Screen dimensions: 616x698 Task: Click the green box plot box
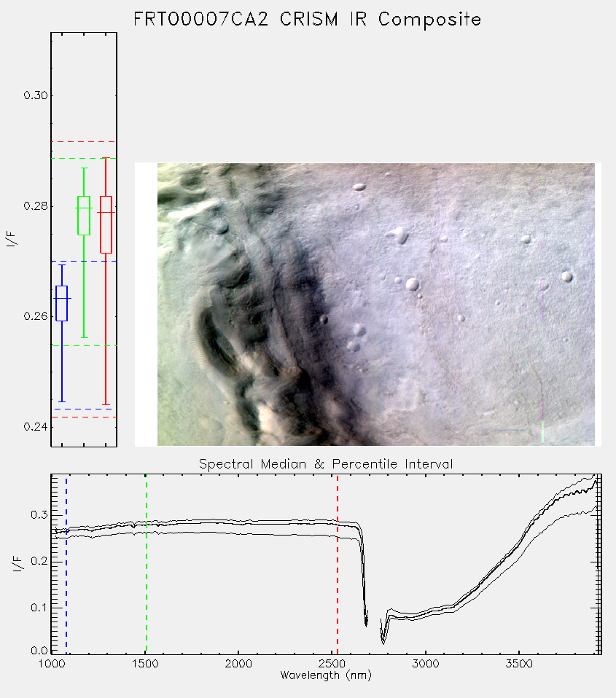tap(84, 216)
